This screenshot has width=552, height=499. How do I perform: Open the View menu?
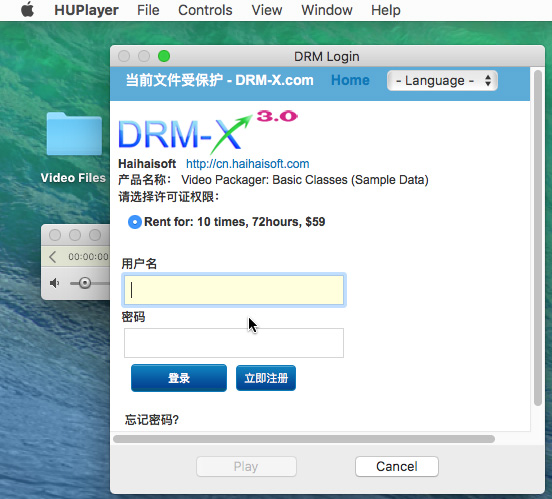pyautogui.click(x=267, y=10)
